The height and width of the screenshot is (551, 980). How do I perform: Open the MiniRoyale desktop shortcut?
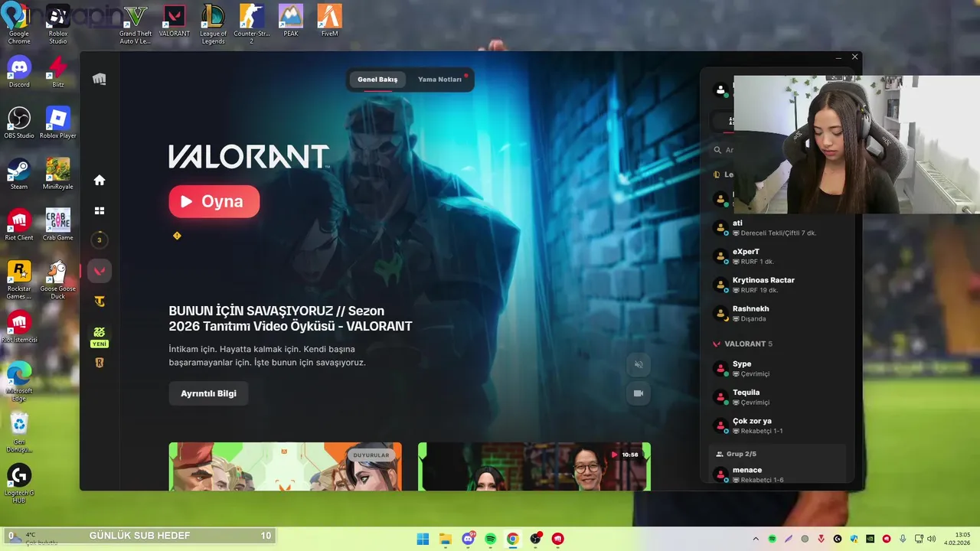[x=58, y=174]
